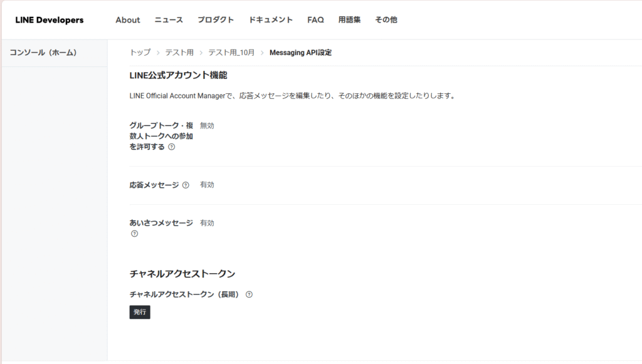Click help icon next to チャネルアクセストークン（長期）
Screen dimensions: 642x364
point(249,294)
